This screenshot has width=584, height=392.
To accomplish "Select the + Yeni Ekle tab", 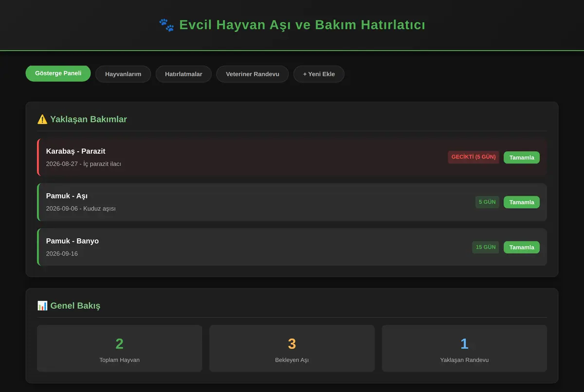I will tap(319, 74).
